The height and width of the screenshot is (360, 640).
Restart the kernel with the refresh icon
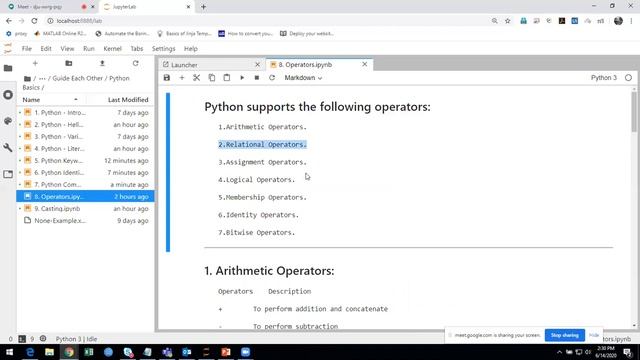coord(272,78)
